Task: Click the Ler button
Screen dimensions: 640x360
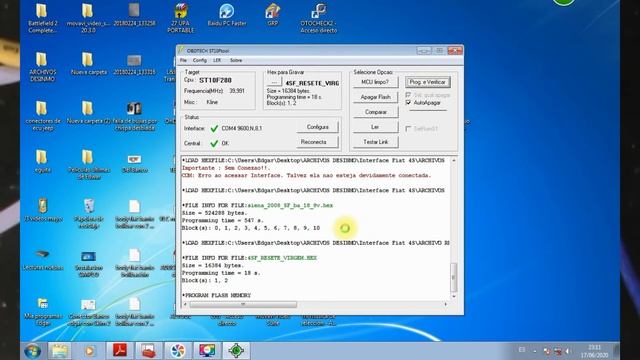Action: 376,127
